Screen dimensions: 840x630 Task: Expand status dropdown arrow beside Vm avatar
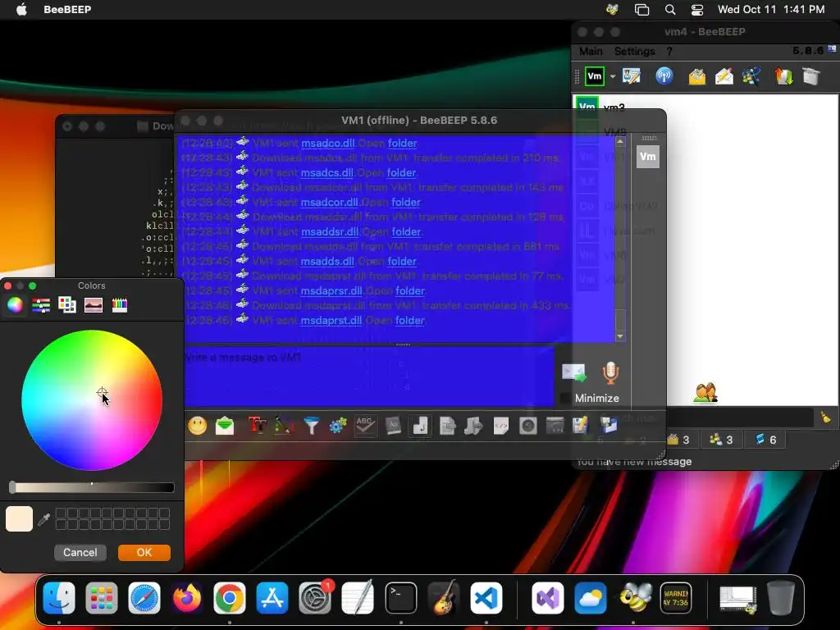[x=612, y=76]
